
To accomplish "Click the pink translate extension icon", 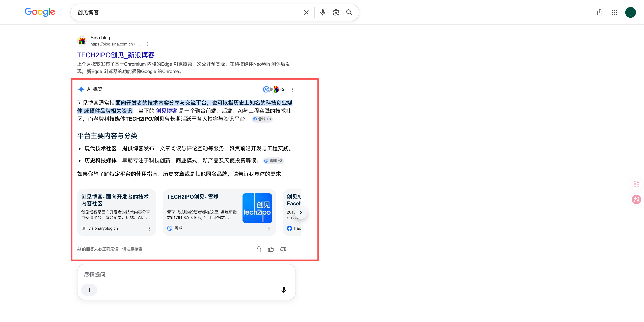I will pyautogui.click(x=636, y=200).
